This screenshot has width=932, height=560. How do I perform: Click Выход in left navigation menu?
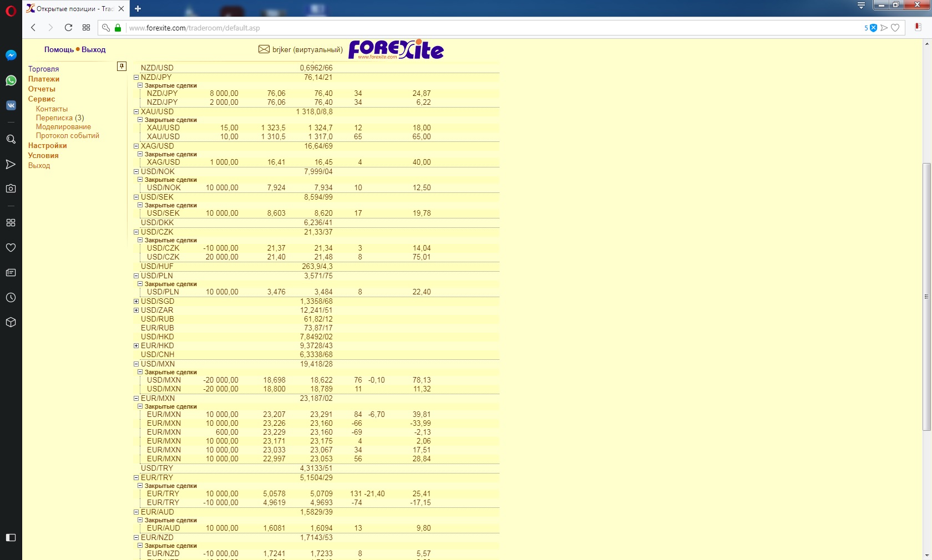(39, 165)
